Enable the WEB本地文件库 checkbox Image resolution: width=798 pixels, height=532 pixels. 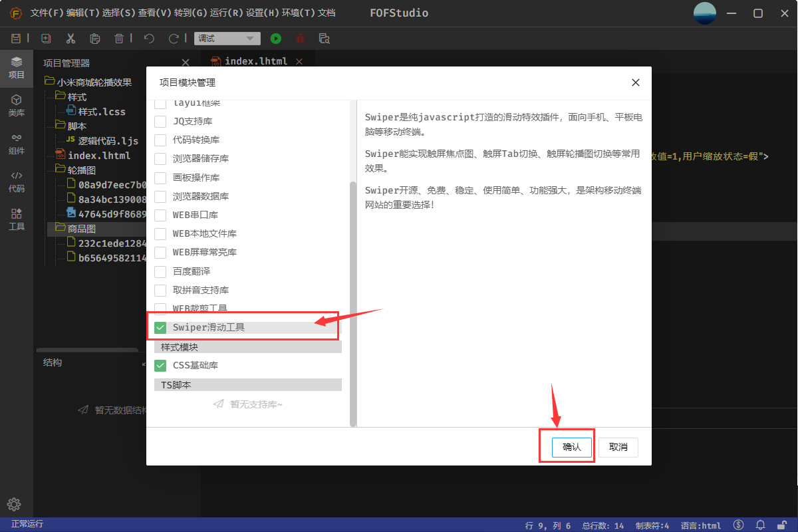click(x=160, y=234)
